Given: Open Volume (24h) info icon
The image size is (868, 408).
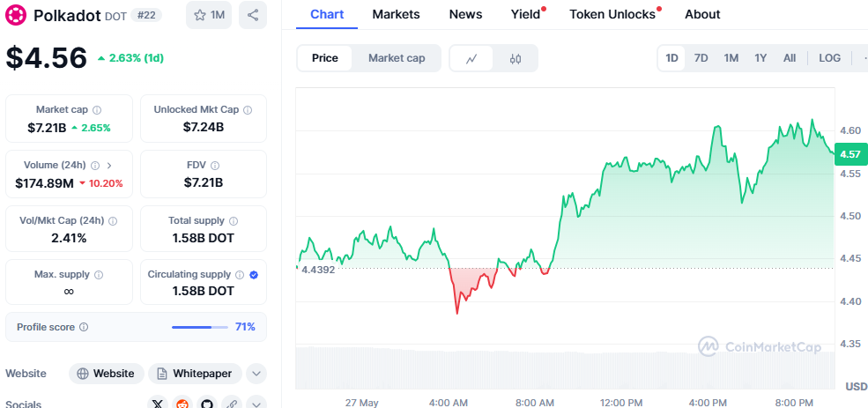Looking at the screenshot, I should click(x=95, y=166).
